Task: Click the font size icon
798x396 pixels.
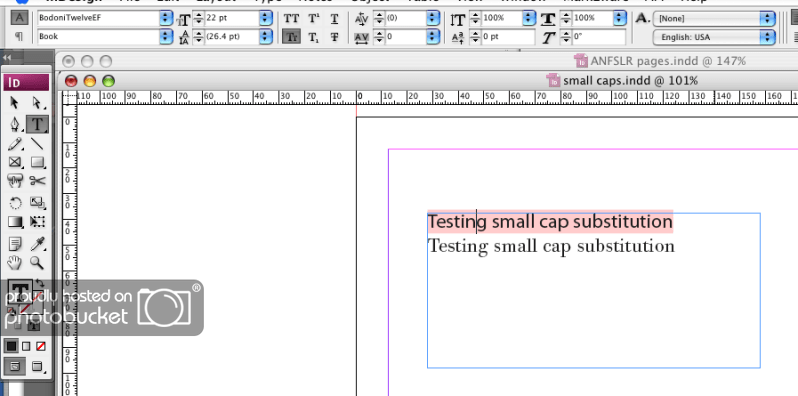Action: coord(183,19)
